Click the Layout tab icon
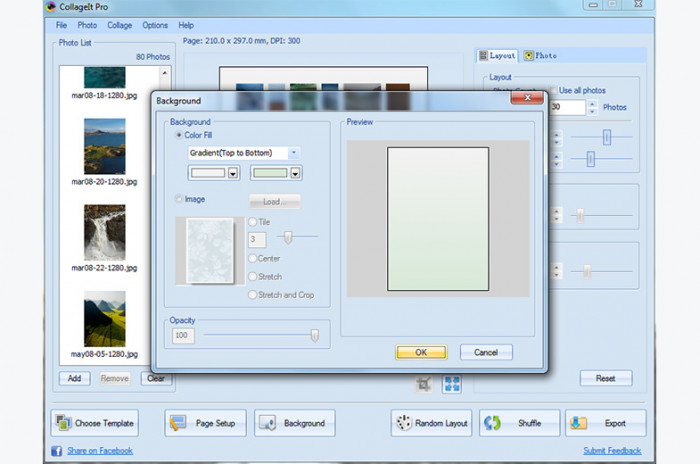The width and height of the screenshot is (700, 464). 483,55
